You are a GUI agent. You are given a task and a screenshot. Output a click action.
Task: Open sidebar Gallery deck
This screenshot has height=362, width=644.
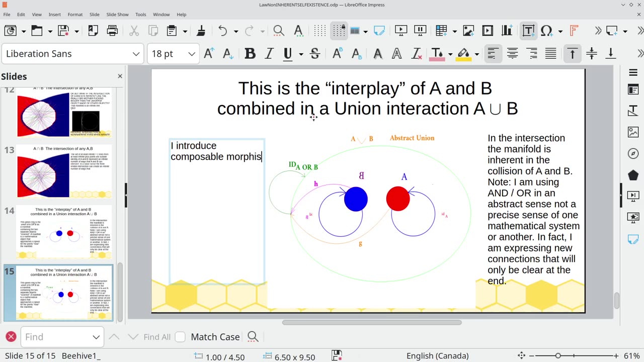(x=633, y=132)
